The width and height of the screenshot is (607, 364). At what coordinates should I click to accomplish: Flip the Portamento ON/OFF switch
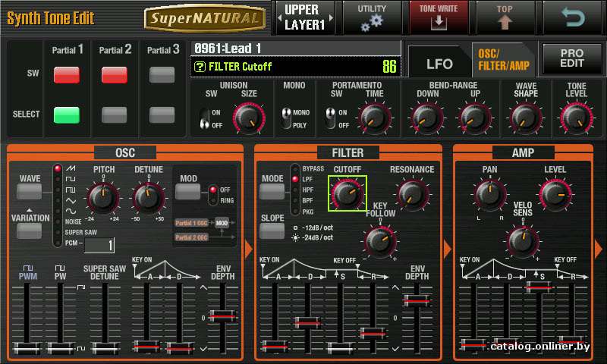330,118
